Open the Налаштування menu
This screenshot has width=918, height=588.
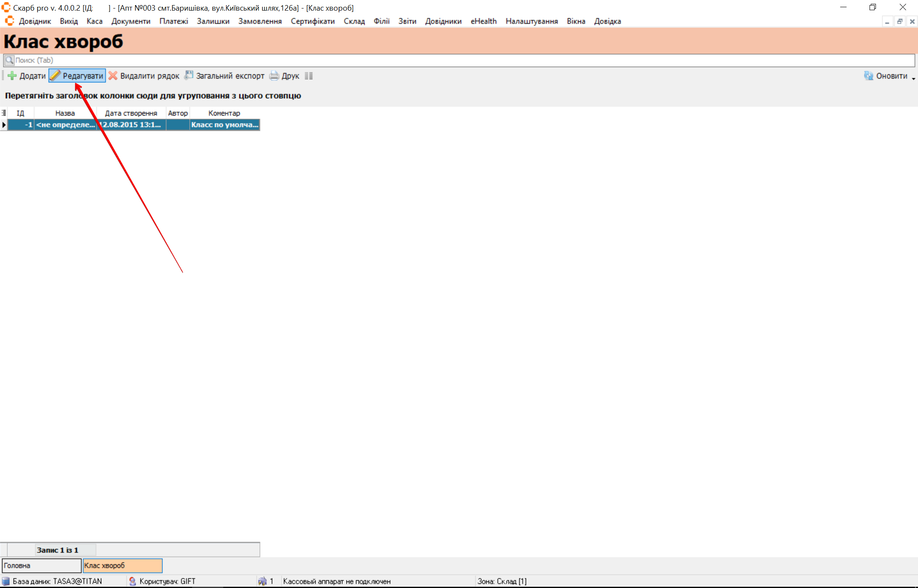[x=531, y=21]
